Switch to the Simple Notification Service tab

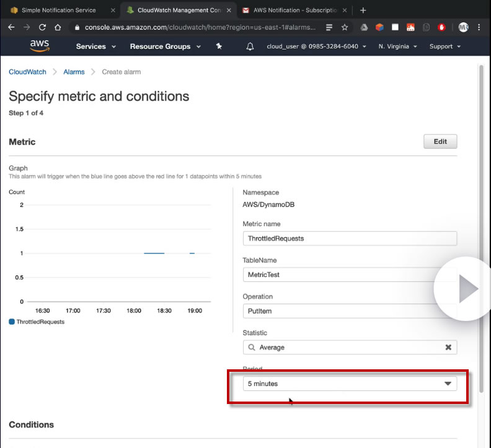[x=58, y=10]
